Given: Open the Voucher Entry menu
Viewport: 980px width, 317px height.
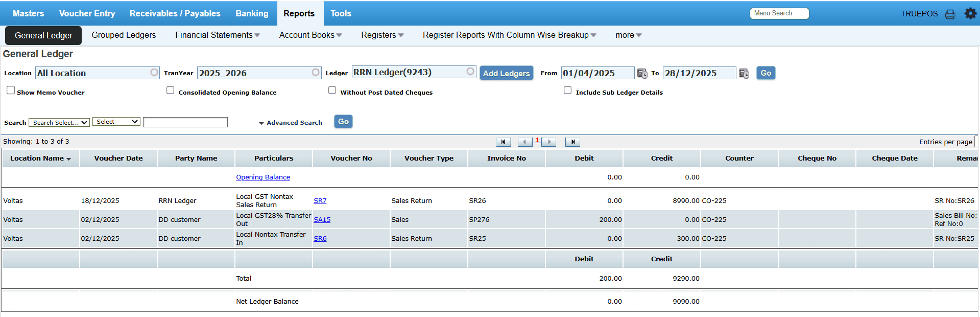Looking at the screenshot, I should click(x=87, y=14).
